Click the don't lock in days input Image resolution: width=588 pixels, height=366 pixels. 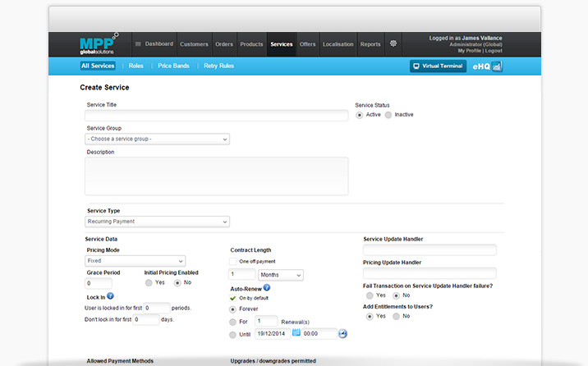[146, 319]
